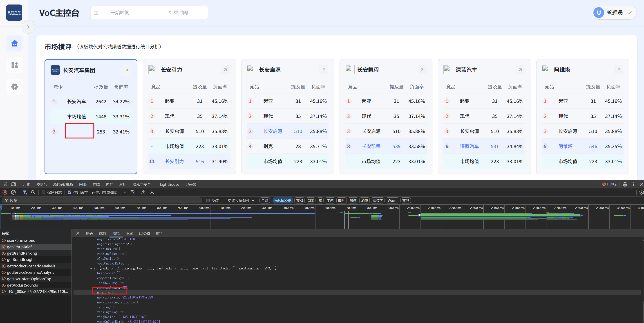Click the blue 阿维塔 row link
644x323 pixels.
[x=566, y=146]
